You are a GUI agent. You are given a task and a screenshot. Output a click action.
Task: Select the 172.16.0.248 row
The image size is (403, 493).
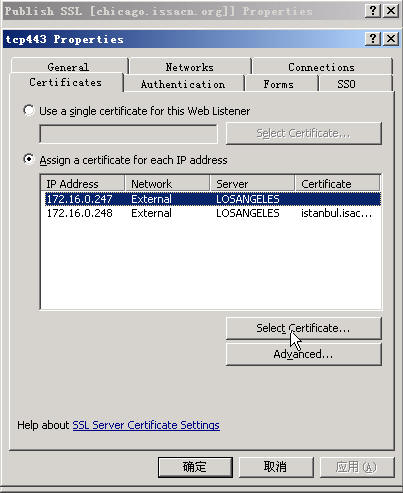tap(211, 213)
